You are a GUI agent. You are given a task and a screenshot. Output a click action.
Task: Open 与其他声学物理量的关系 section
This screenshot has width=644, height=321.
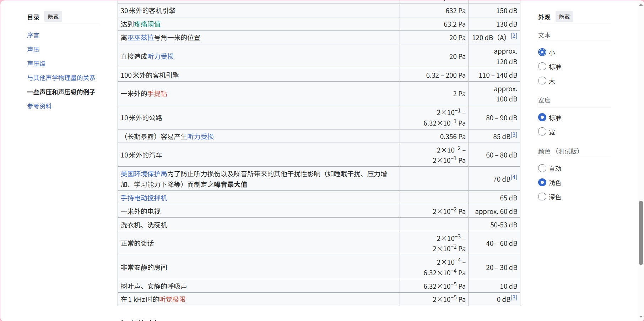(x=61, y=78)
